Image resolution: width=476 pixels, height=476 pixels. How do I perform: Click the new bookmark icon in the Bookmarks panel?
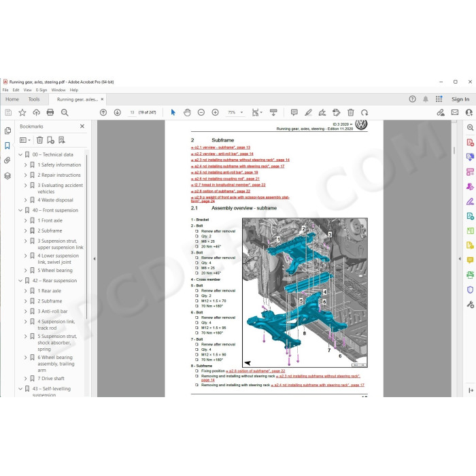(51, 140)
